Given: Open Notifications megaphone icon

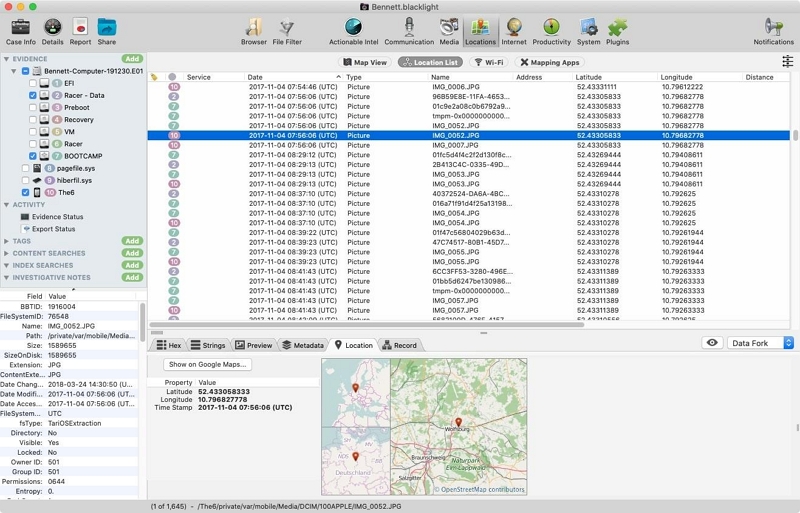Looking at the screenshot, I should [773, 32].
